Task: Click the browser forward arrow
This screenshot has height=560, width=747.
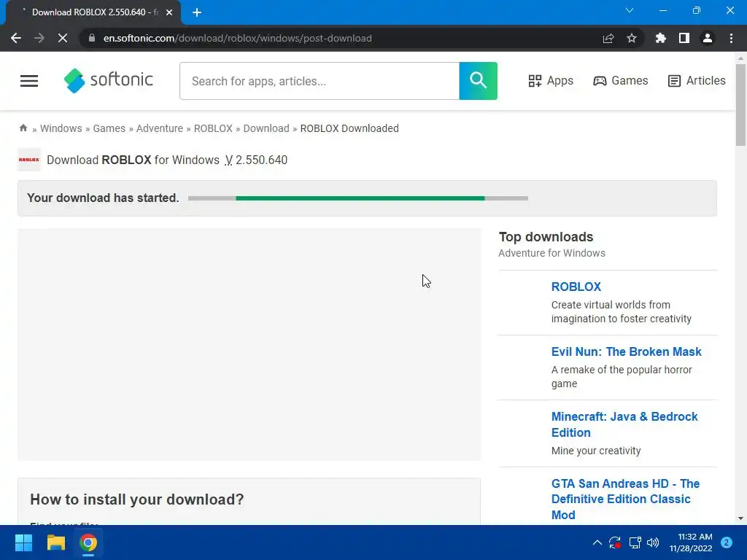Action: point(39,38)
